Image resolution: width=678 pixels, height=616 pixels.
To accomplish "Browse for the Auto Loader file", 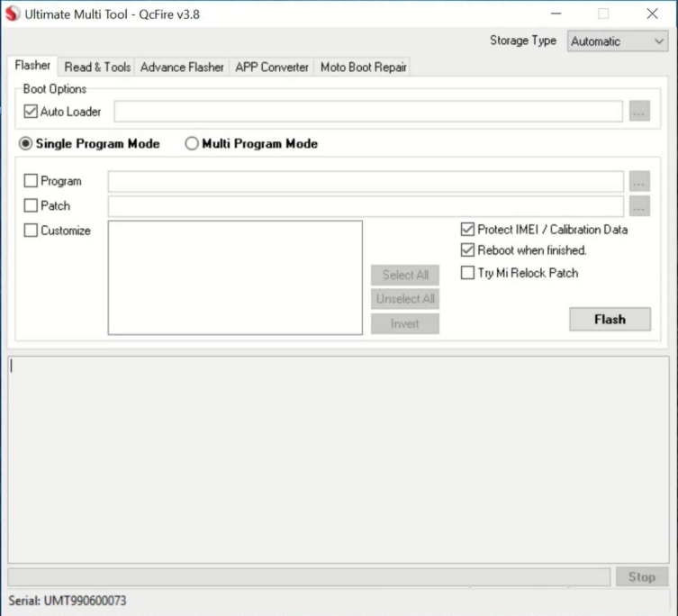I will [x=639, y=112].
